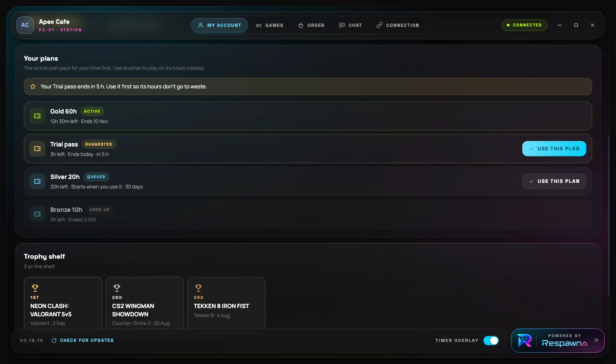Open the My Account tab
Screen dimensions: 616x364
220,25
